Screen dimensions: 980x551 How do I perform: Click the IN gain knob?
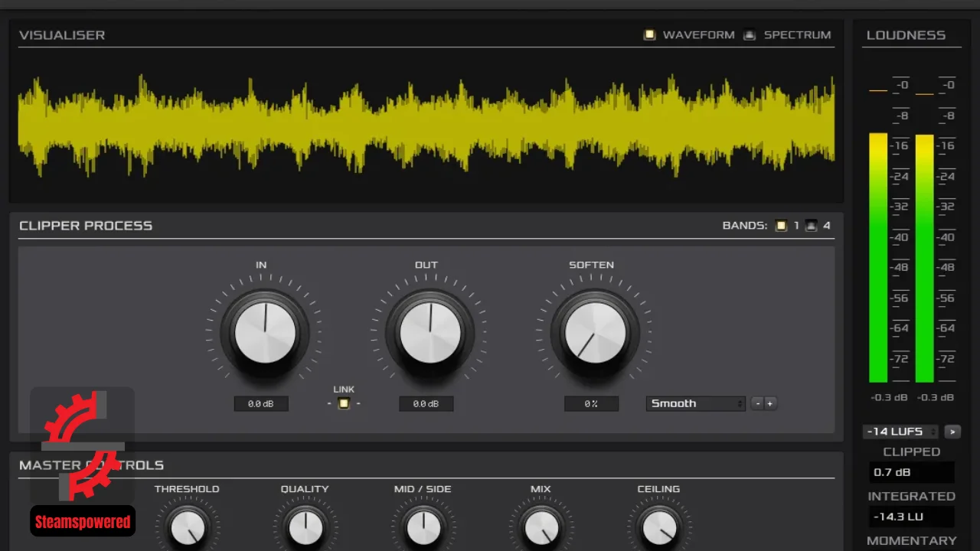(265, 332)
